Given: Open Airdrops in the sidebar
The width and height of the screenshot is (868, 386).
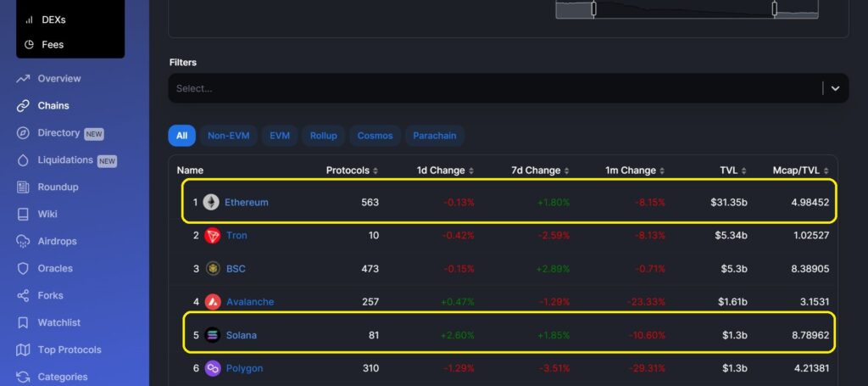Looking at the screenshot, I should [57, 242].
